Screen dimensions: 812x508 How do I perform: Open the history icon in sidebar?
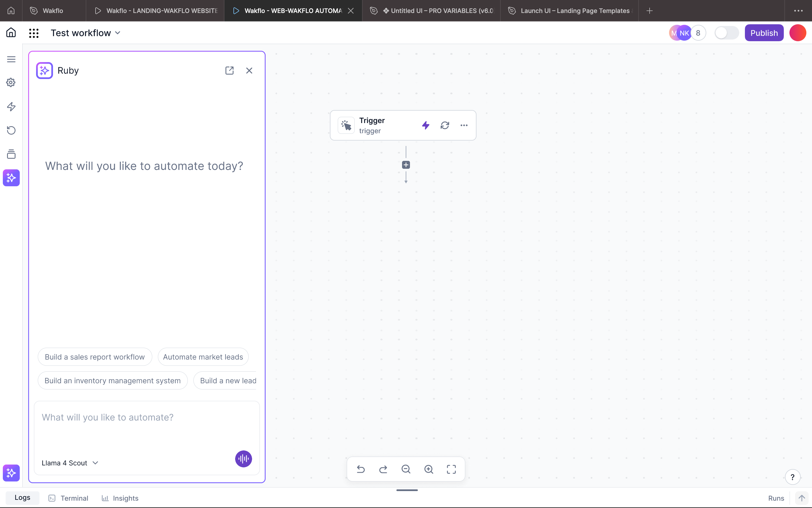[11, 130]
